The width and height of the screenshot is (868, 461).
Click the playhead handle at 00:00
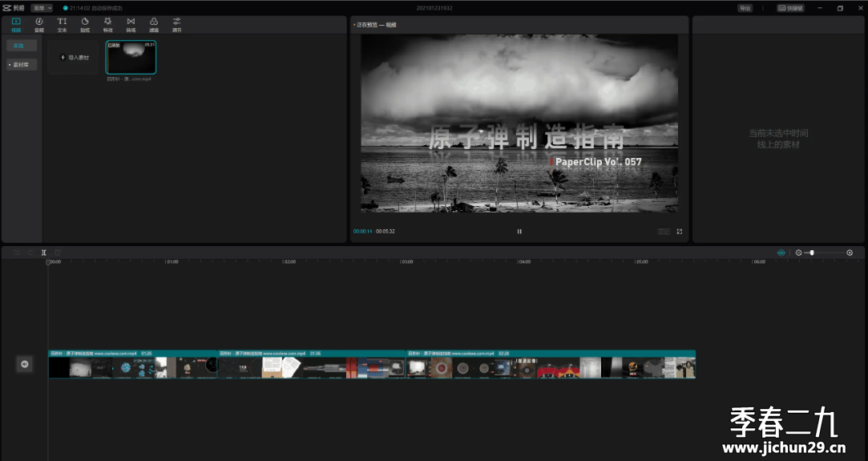[48, 262]
